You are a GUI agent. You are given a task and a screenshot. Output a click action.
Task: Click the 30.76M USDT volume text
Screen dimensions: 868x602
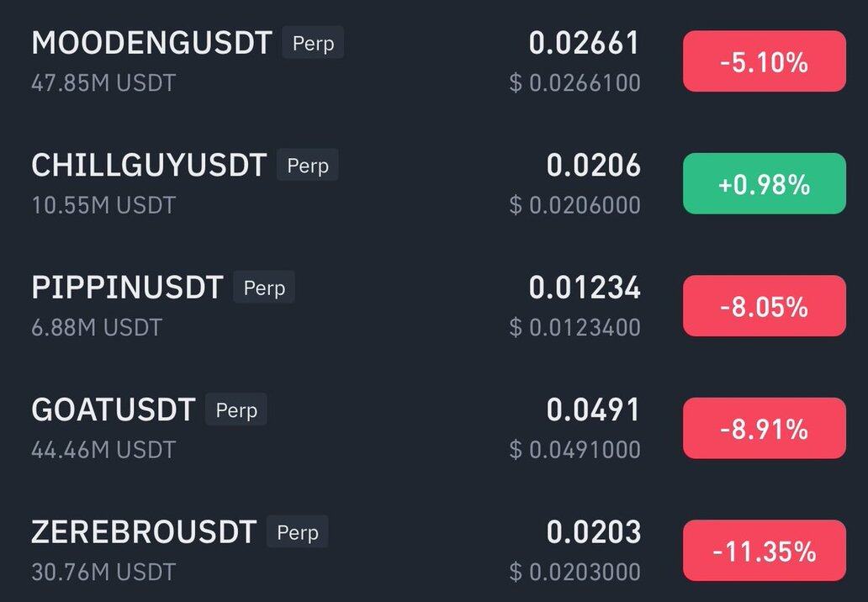click(103, 572)
